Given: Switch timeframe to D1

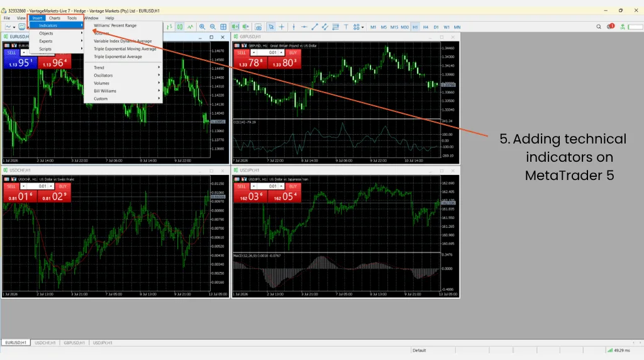Looking at the screenshot, I should (x=436, y=27).
